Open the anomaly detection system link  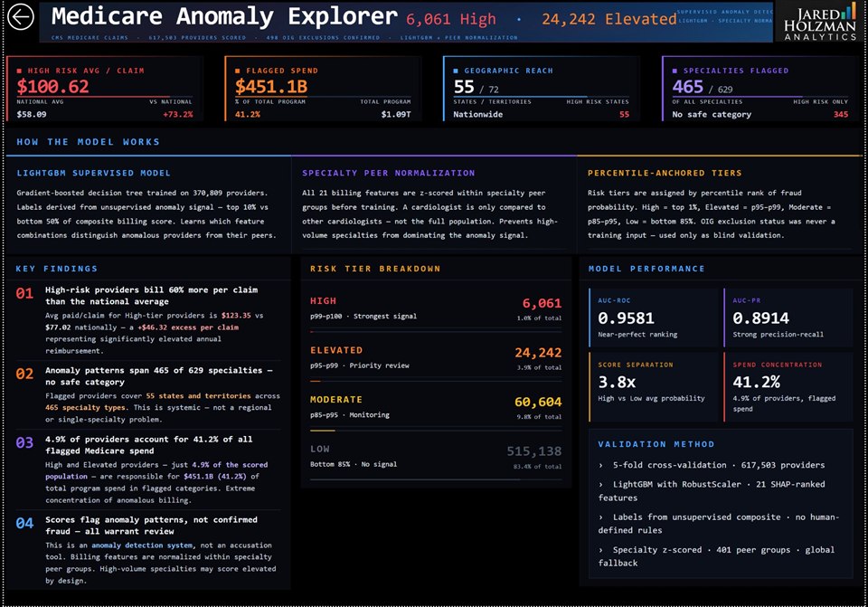click(x=142, y=545)
